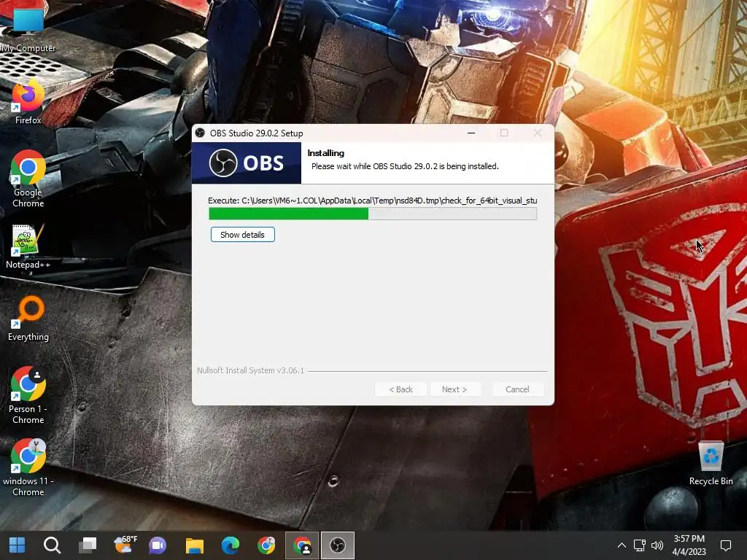Image resolution: width=747 pixels, height=560 pixels.
Task: Minimize the OBS Studio Setup window
Action: 471,133
